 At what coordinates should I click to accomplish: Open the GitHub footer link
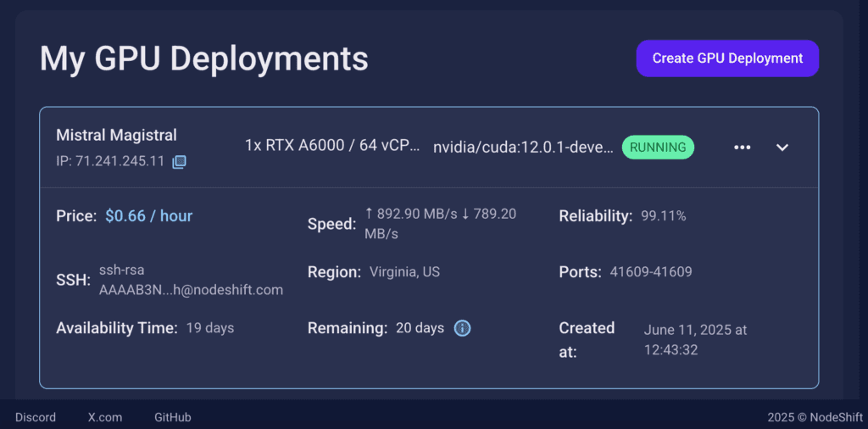click(173, 417)
